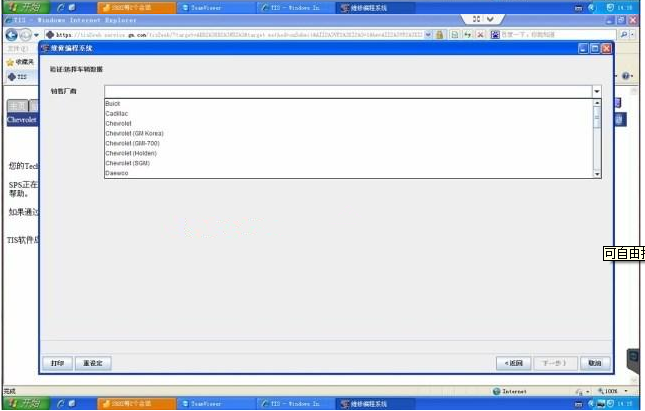Screen dimensions: 645x411
Task: Choose Chevrolet (GMI-700) in the list
Action: point(132,143)
